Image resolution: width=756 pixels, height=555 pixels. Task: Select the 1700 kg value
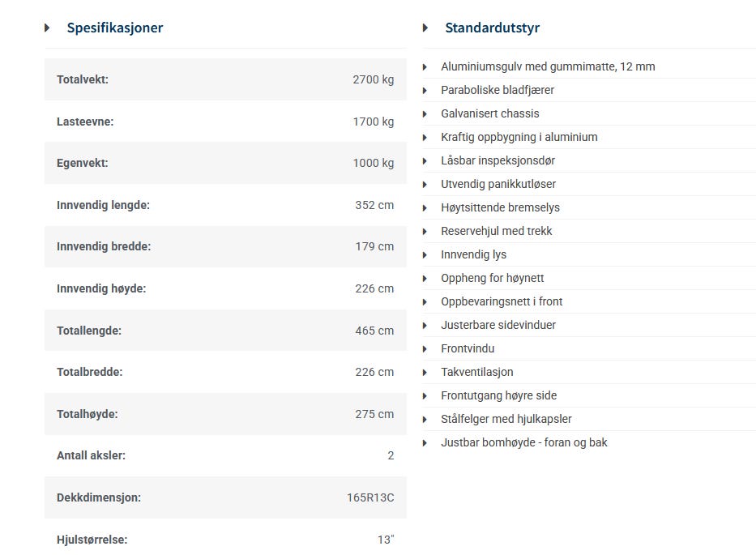(374, 122)
